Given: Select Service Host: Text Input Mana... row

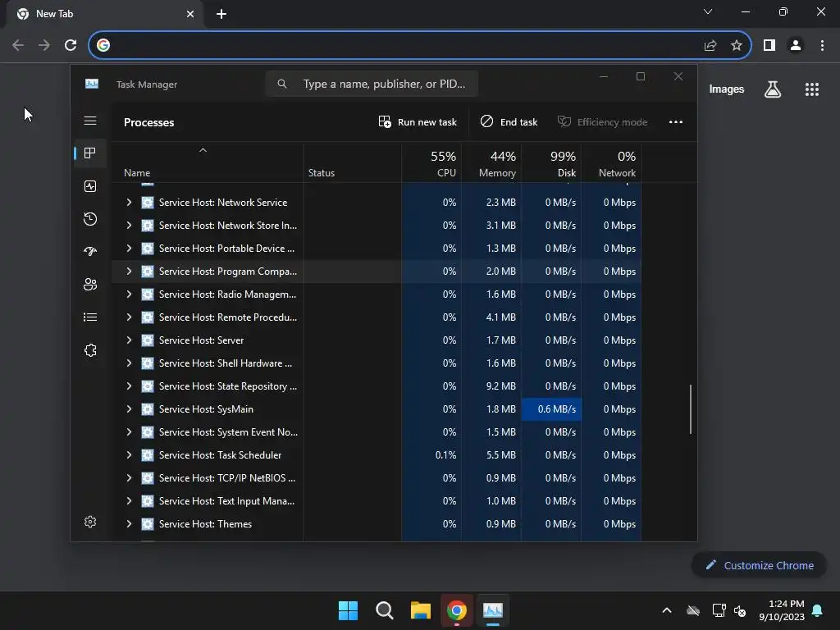Looking at the screenshot, I should 377,501.
